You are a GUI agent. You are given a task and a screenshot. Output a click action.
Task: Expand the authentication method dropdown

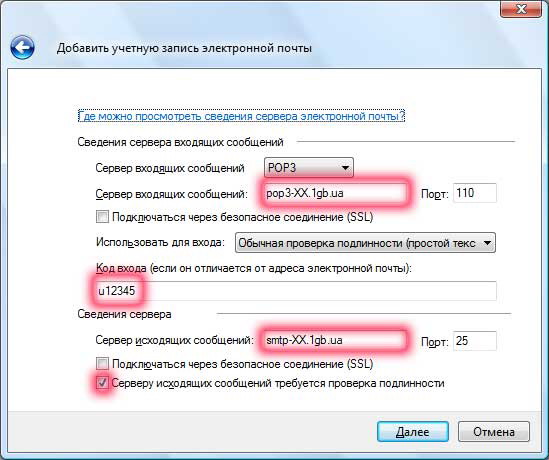coord(365,243)
